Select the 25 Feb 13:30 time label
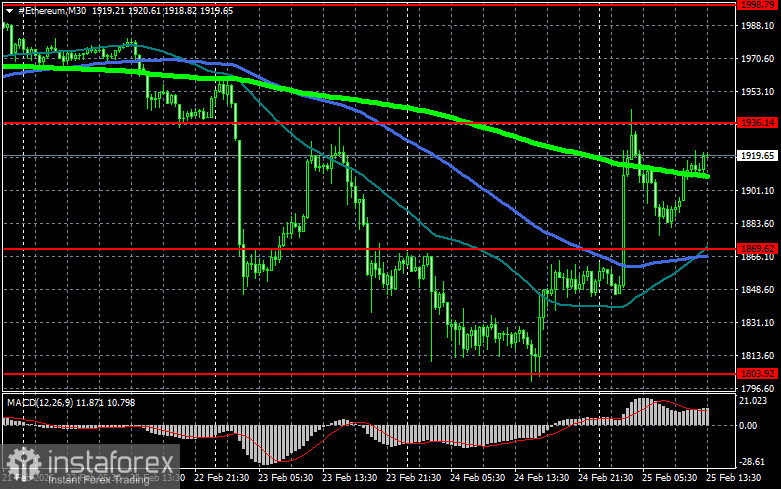Screen dimensions: 781x489 pyautogui.click(x=733, y=478)
